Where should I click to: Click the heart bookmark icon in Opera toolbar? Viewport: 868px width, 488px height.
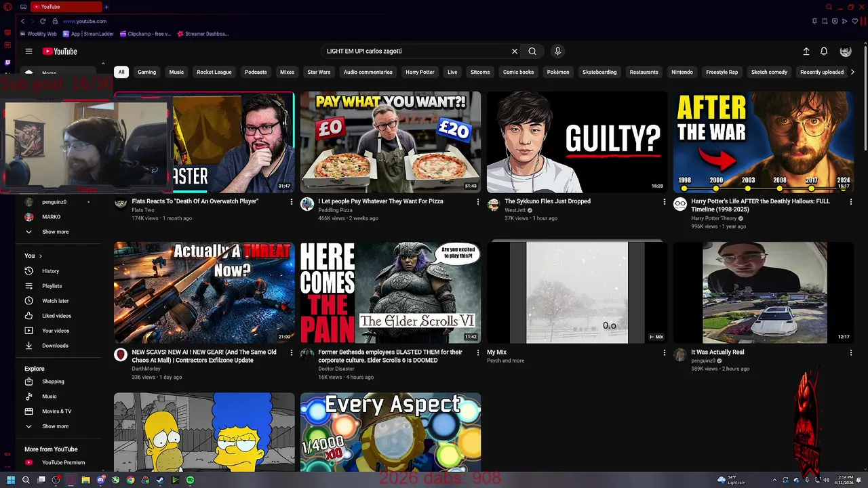(x=854, y=21)
